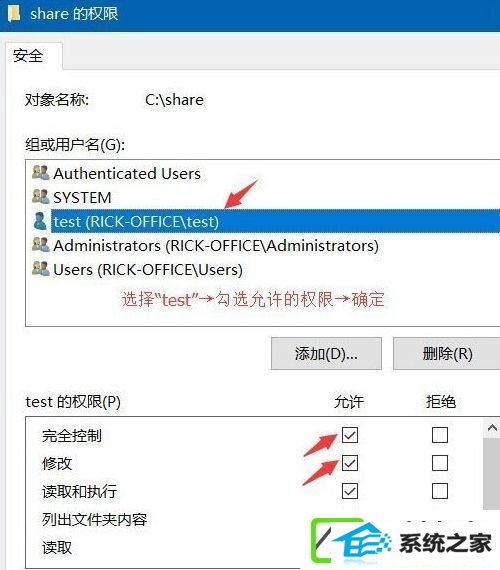Click the test user icon

coord(40,221)
